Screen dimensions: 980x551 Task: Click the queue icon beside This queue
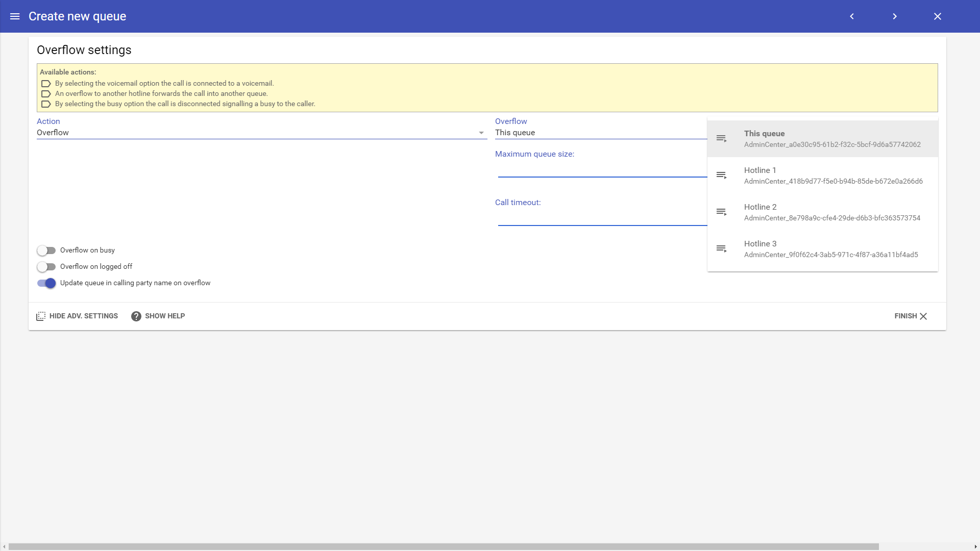point(721,138)
